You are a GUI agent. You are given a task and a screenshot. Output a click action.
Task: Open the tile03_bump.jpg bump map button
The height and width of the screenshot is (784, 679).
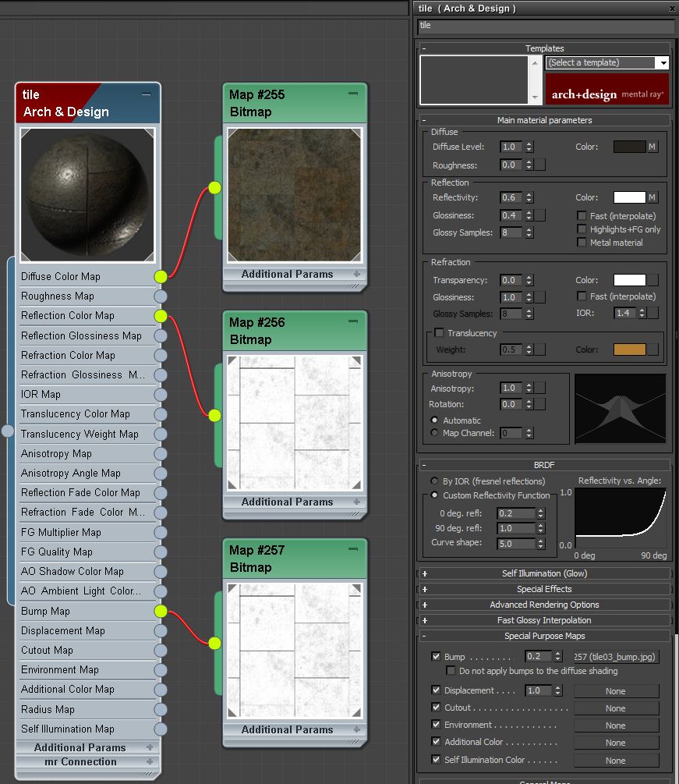616,657
